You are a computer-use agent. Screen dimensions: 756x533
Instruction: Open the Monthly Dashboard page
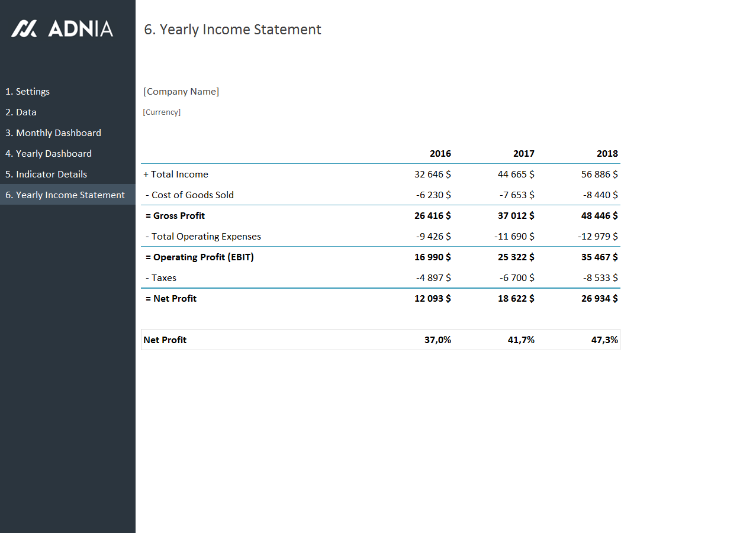pyautogui.click(x=53, y=133)
